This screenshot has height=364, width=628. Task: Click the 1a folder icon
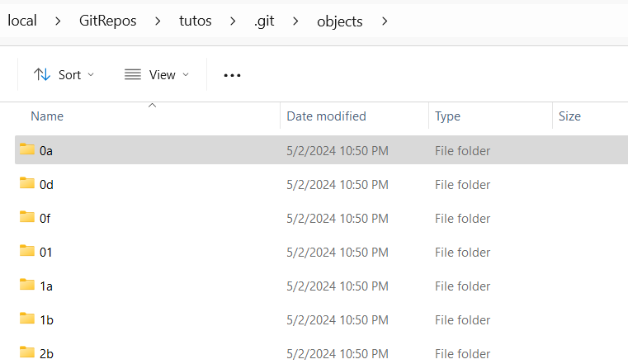pyautogui.click(x=27, y=286)
